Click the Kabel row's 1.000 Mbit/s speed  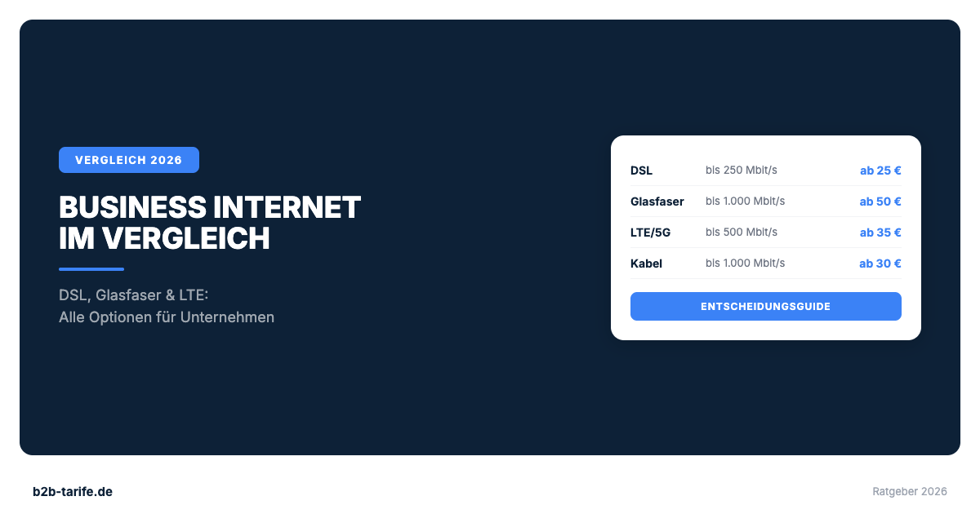coord(745,264)
